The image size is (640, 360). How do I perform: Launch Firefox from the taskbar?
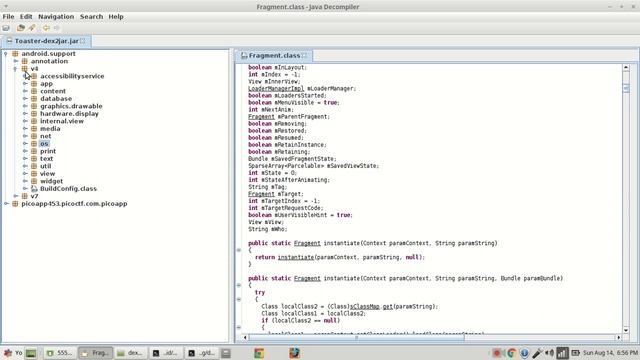[294, 353]
